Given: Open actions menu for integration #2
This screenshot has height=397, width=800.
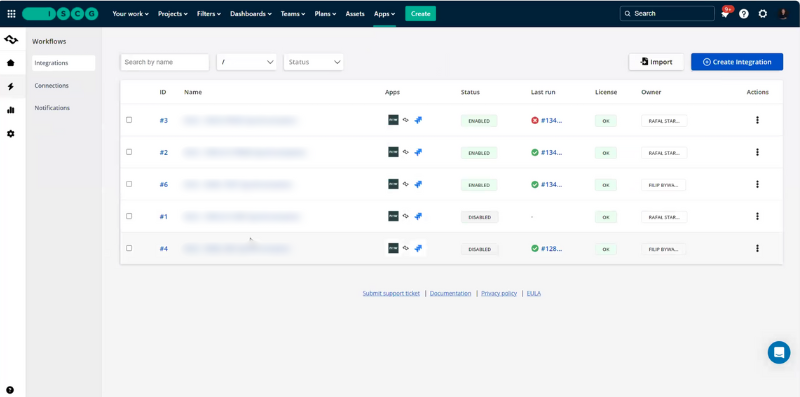Looking at the screenshot, I should pos(757,152).
